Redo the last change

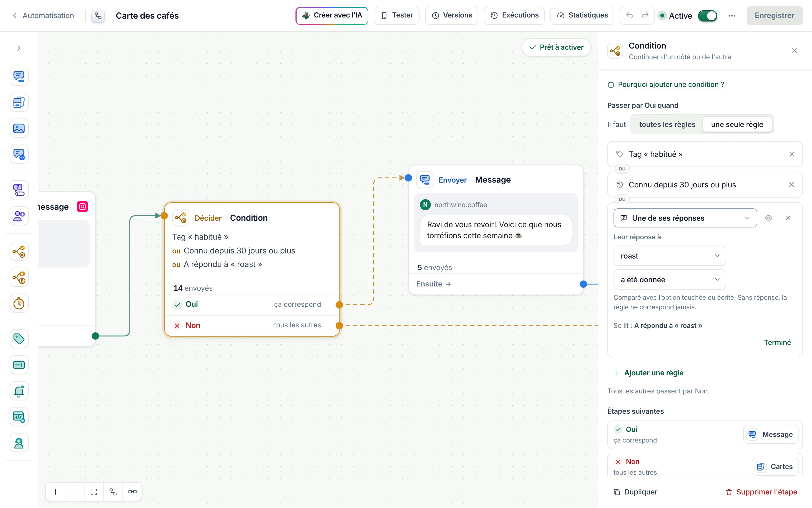[x=645, y=16]
